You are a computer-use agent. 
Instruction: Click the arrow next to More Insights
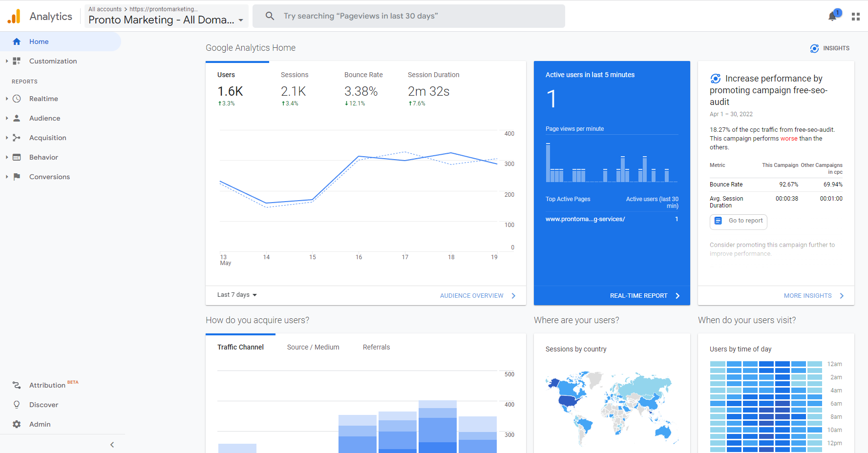point(842,296)
